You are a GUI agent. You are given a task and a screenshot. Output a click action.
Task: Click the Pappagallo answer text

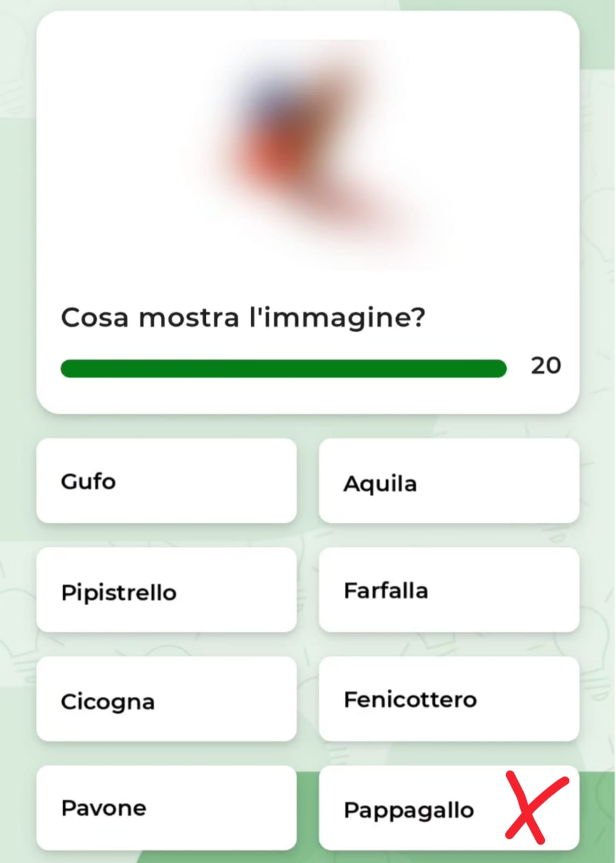(409, 810)
